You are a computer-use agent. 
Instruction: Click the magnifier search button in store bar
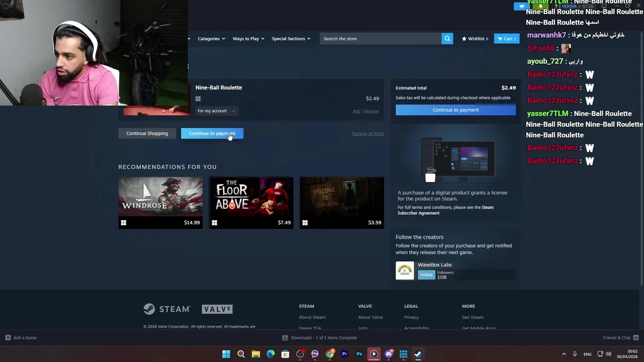(447, 39)
